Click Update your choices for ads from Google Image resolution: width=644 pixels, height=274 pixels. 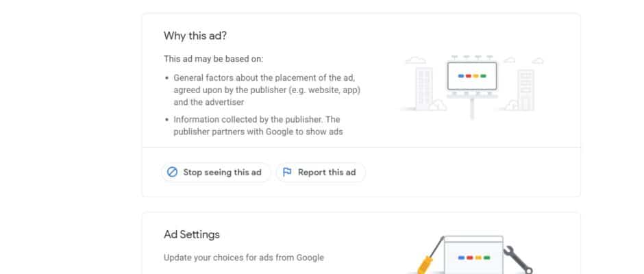tap(244, 258)
